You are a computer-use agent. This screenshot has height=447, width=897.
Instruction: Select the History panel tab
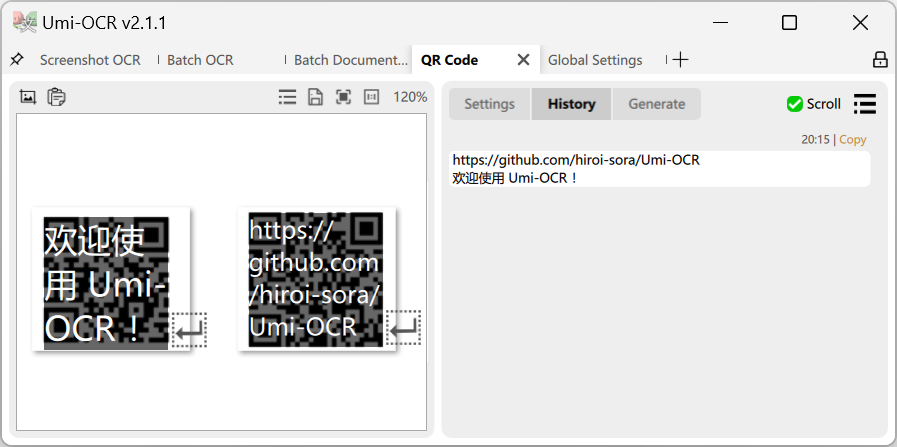pos(571,104)
